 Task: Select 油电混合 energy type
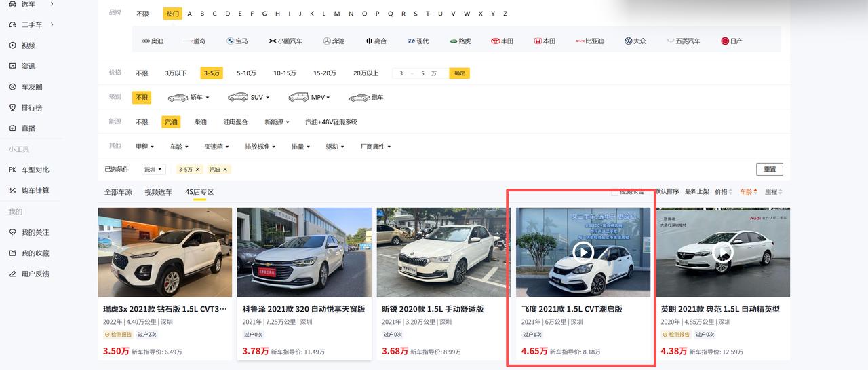[235, 122]
